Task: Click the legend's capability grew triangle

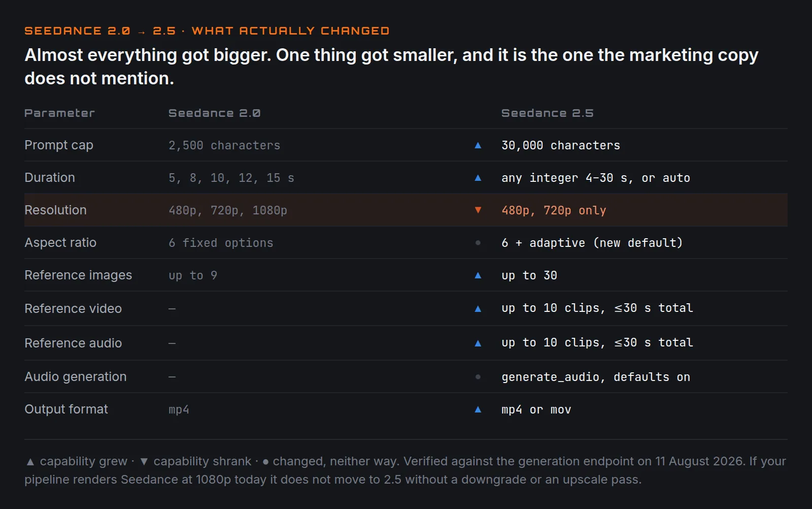Action: (30, 462)
